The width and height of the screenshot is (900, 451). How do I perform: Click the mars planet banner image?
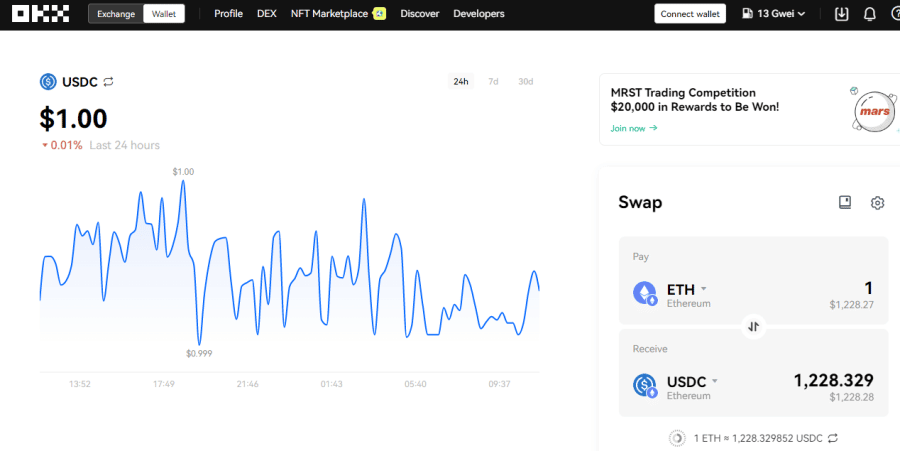tap(874, 110)
